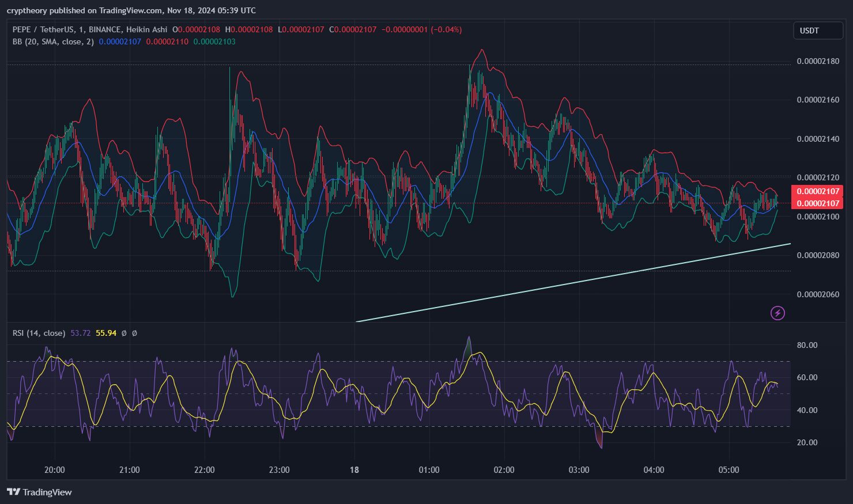853x504 pixels.
Task: Click the 0.00002180 price axis label
Action: click(x=818, y=61)
